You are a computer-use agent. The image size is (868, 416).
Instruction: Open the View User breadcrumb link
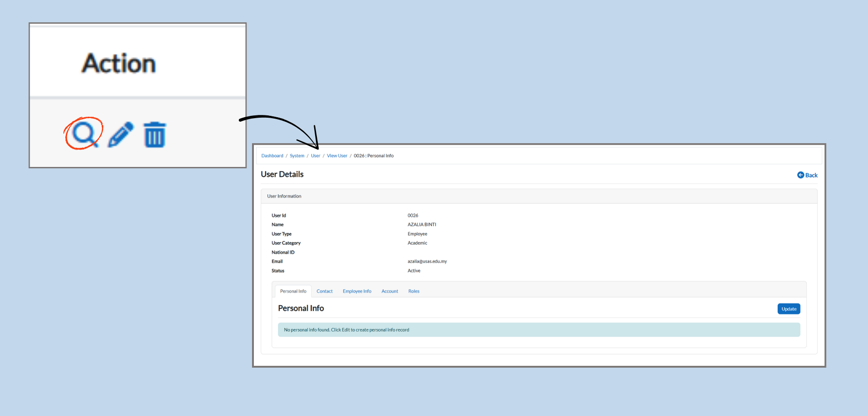pos(337,156)
